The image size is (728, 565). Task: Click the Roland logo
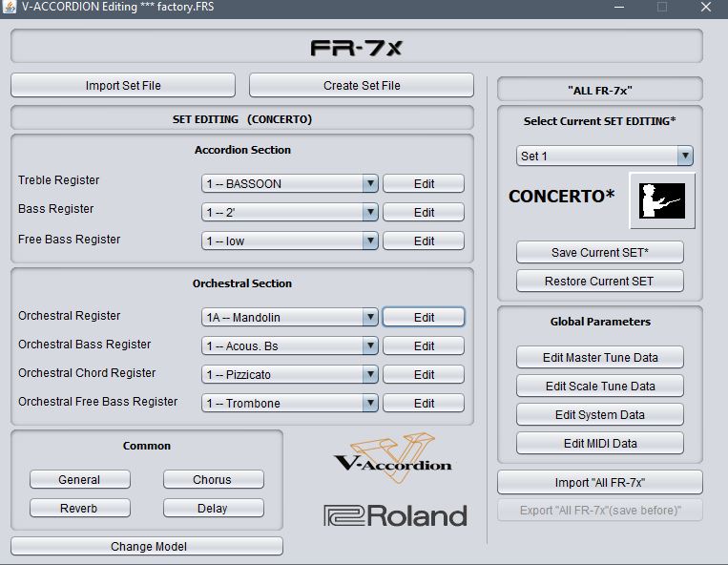coord(395,515)
